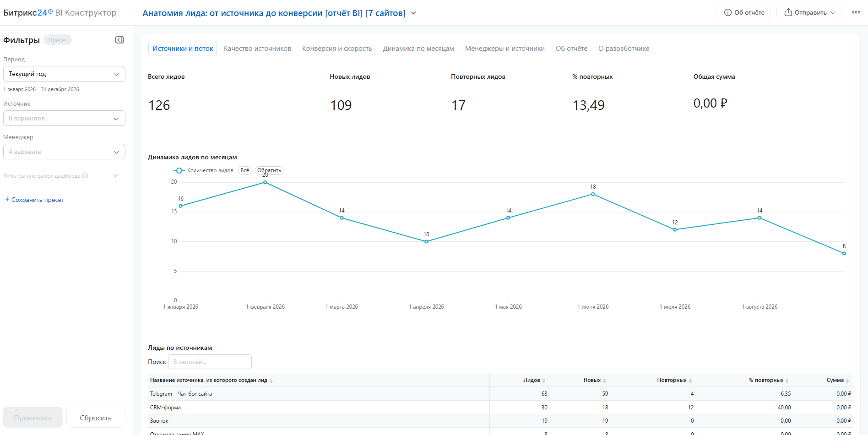Screen dimensions: 868x435
Task: Open the three-dots more options menu
Action: (x=856, y=12)
